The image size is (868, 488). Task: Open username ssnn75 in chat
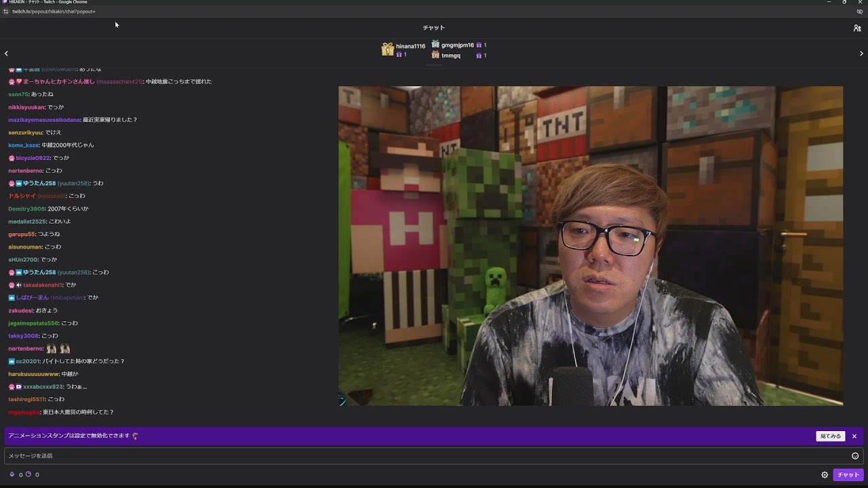click(x=18, y=94)
